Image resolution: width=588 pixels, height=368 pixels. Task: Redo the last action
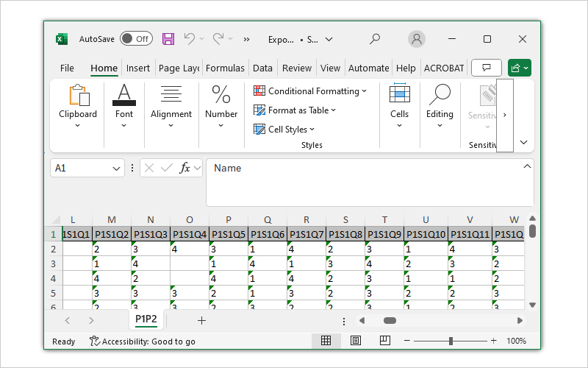[218, 39]
